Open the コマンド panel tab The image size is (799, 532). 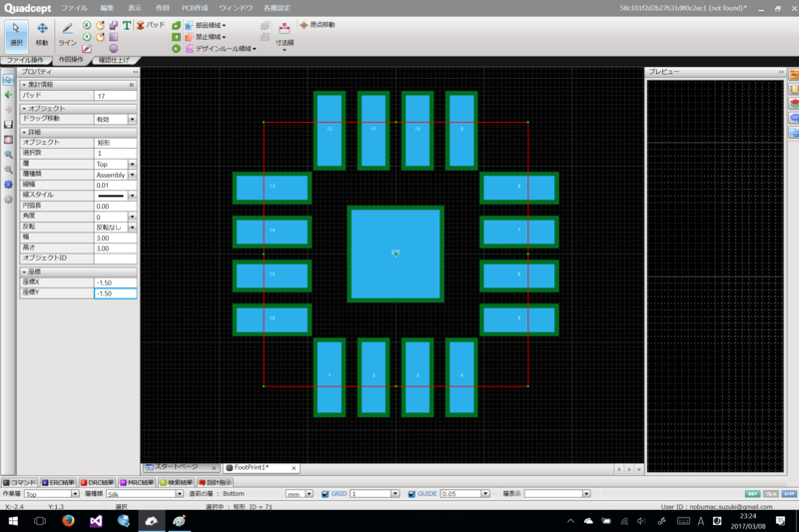coord(20,483)
